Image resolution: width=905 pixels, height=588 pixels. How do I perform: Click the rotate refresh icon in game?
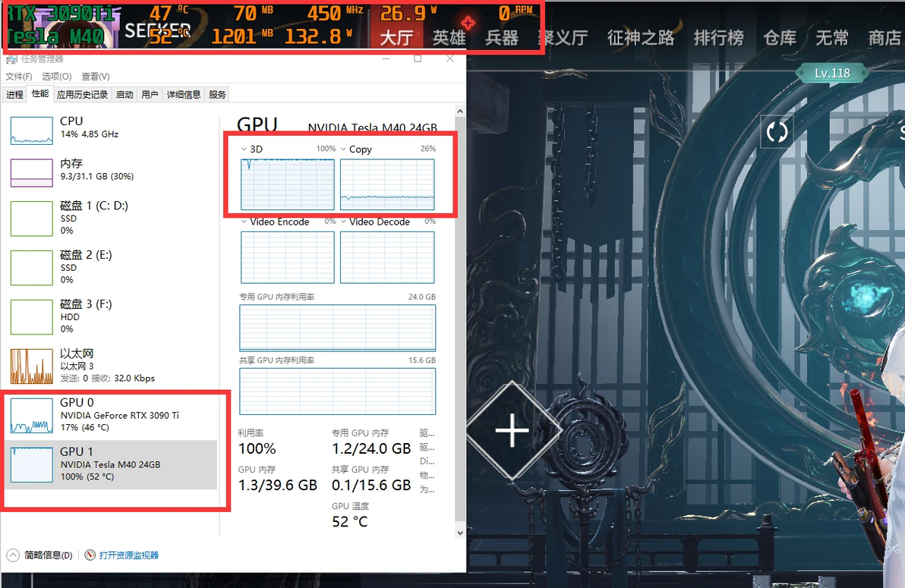pos(777,132)
